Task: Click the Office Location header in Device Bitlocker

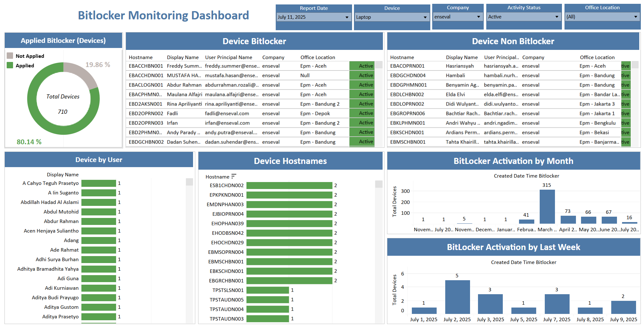Action: coord(317,58)
